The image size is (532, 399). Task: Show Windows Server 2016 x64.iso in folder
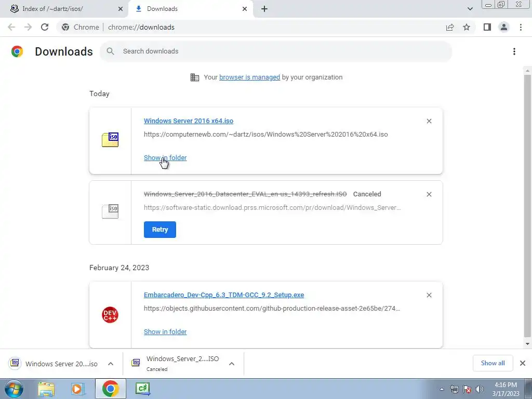click(x=165, y=158)
